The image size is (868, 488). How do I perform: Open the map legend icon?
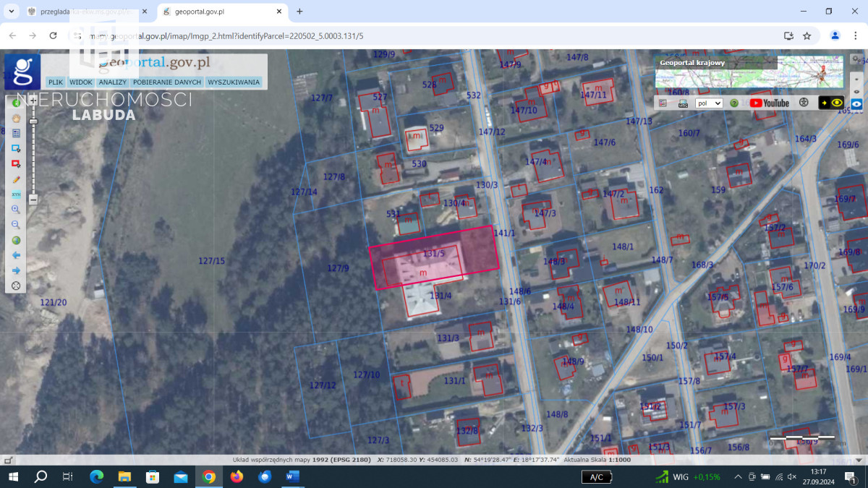click(x=663, y=103)
